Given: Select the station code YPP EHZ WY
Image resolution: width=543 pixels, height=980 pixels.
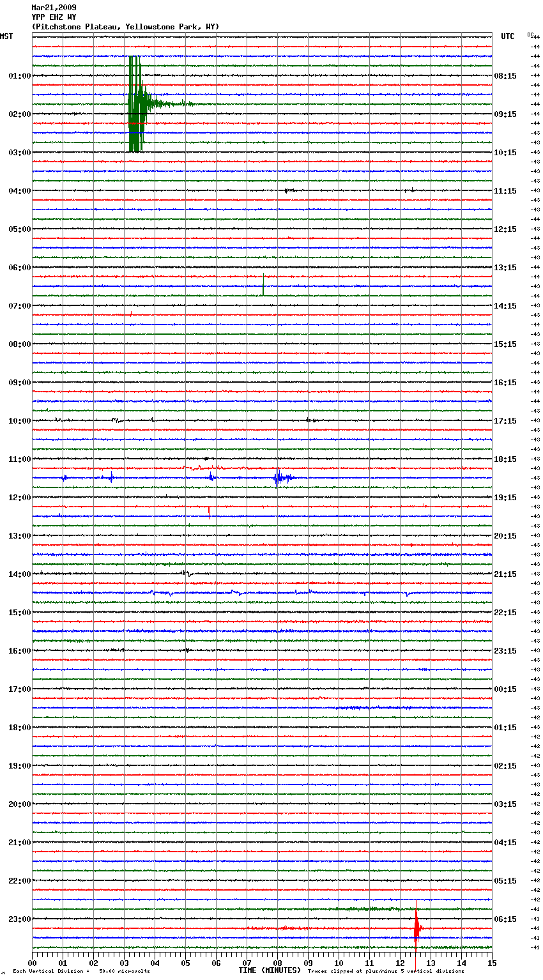Looking at the screenshot, I should (x=54, y=17).
